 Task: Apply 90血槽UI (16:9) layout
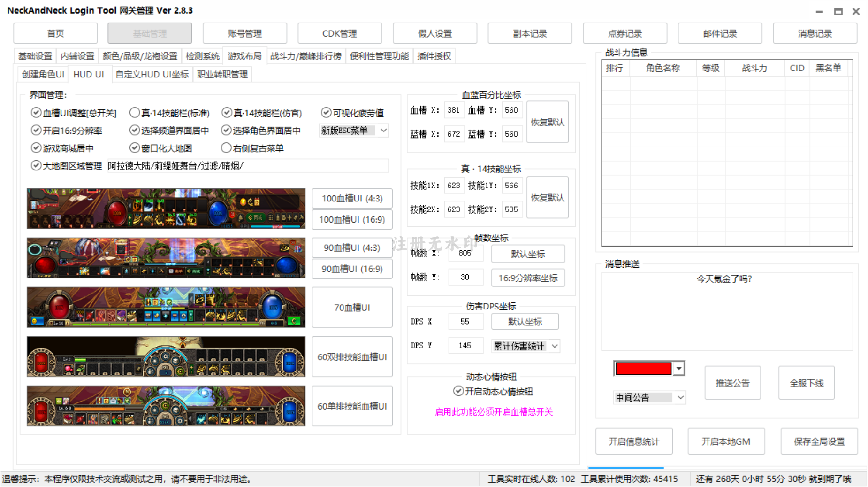352,269
